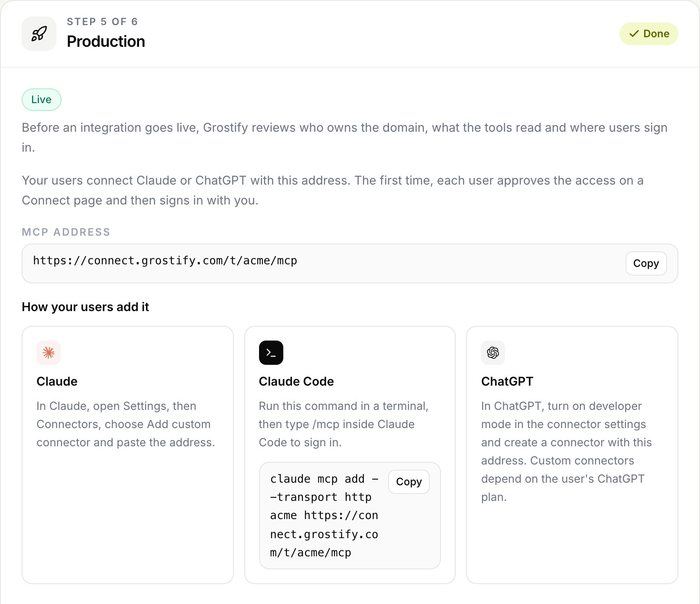Click the ChatGPT card title
700x604 pixels.
[507, 381]
